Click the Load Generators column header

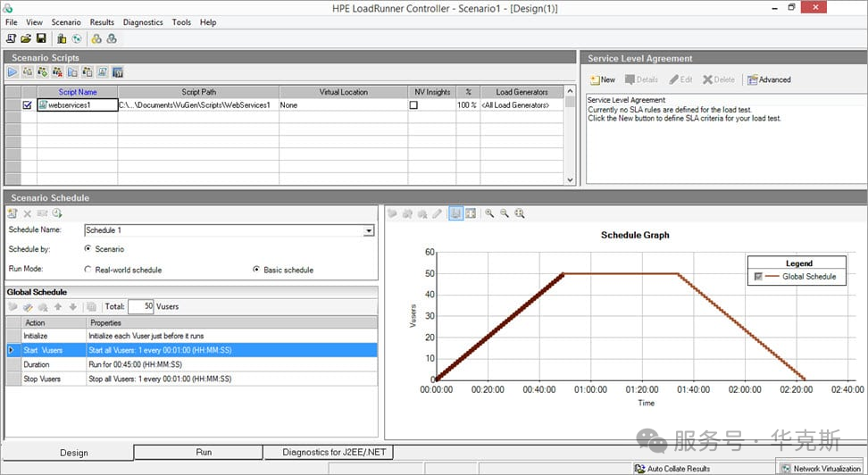tap(522, 92)
